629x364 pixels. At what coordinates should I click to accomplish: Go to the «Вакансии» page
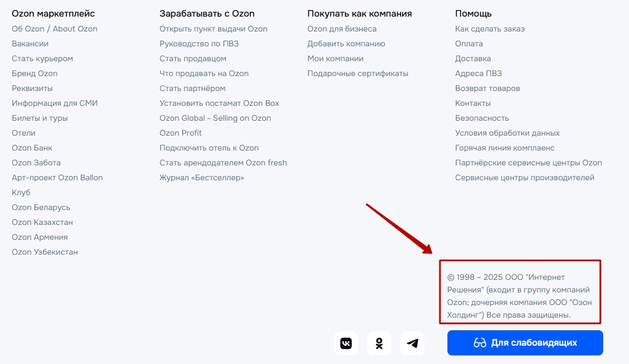[30, 43]
